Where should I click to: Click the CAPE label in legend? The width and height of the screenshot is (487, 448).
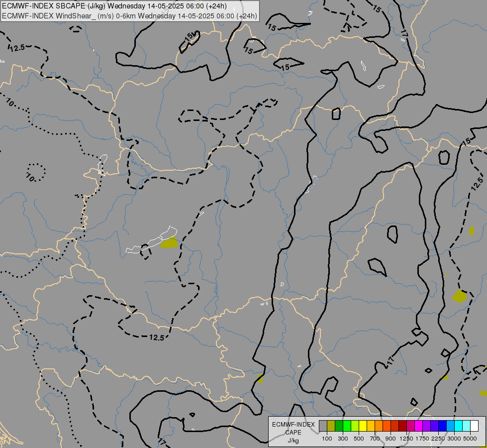(293, 433)
